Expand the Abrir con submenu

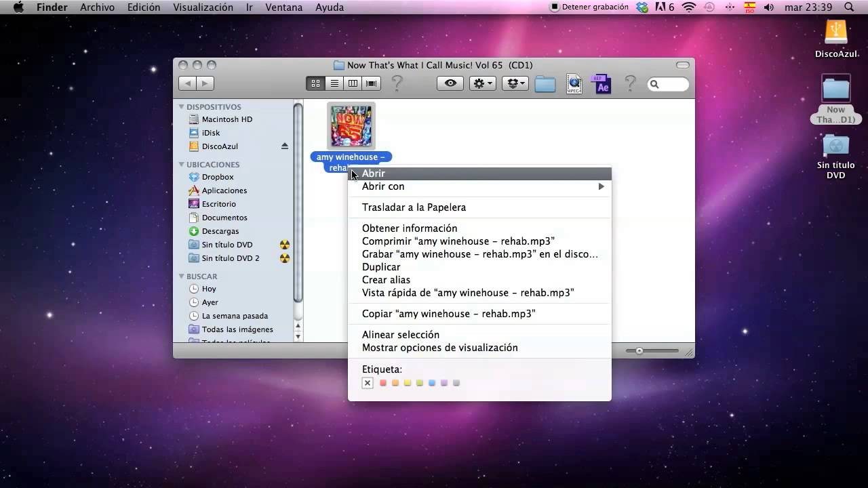pos(479,186)
